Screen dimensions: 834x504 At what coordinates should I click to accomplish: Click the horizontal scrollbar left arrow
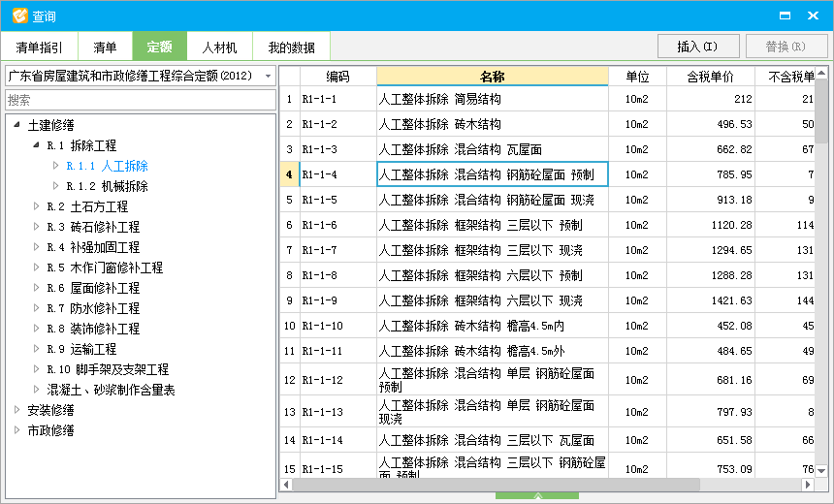[286, 485]
